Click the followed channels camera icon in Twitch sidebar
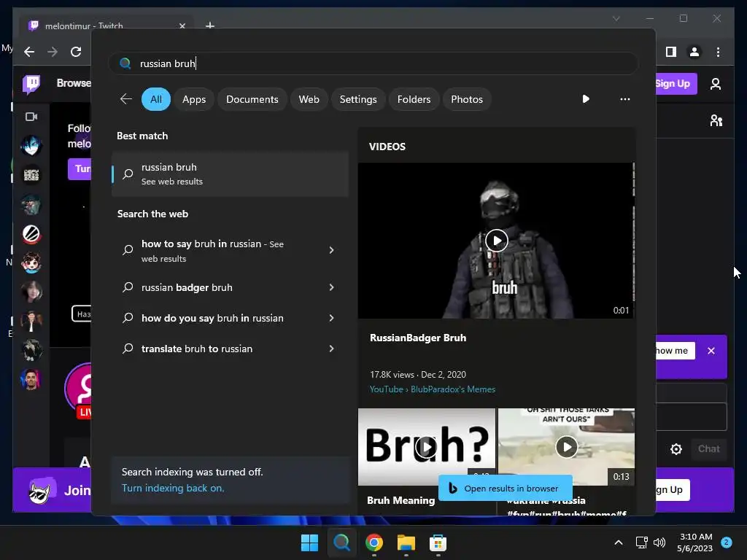This screenshot has height=560, width=747. point(31,117)
